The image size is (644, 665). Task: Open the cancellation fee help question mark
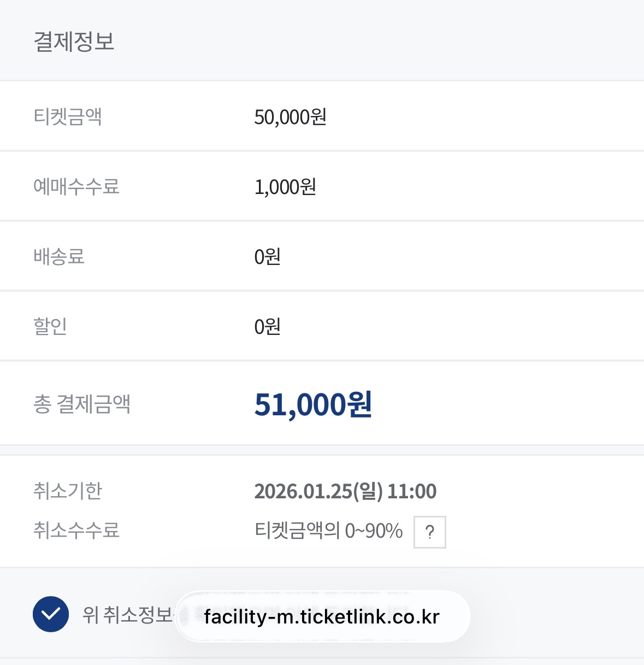pos(430,532)
